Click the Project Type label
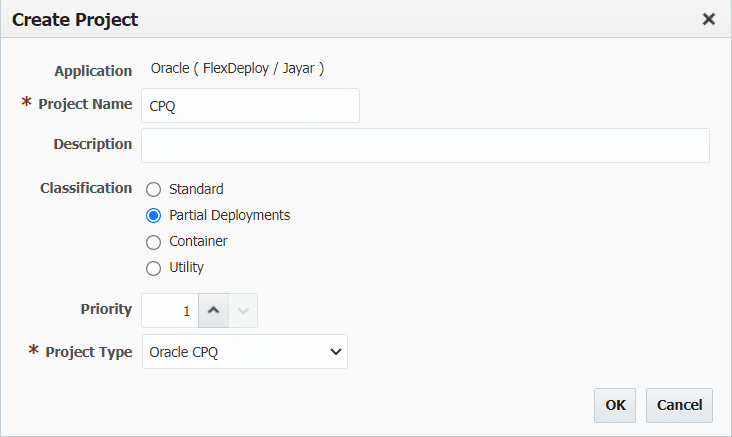732x437 pixels. [89, 352]
